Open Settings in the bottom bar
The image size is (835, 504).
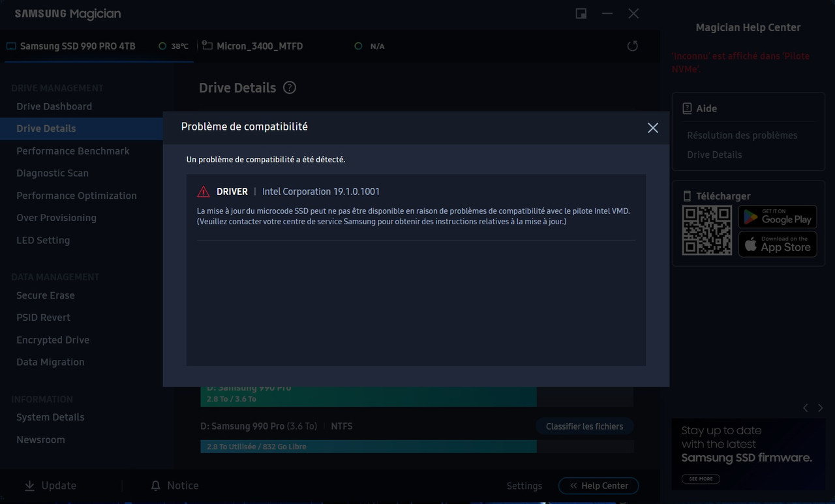pyautogui.click(x=524, y=486)
